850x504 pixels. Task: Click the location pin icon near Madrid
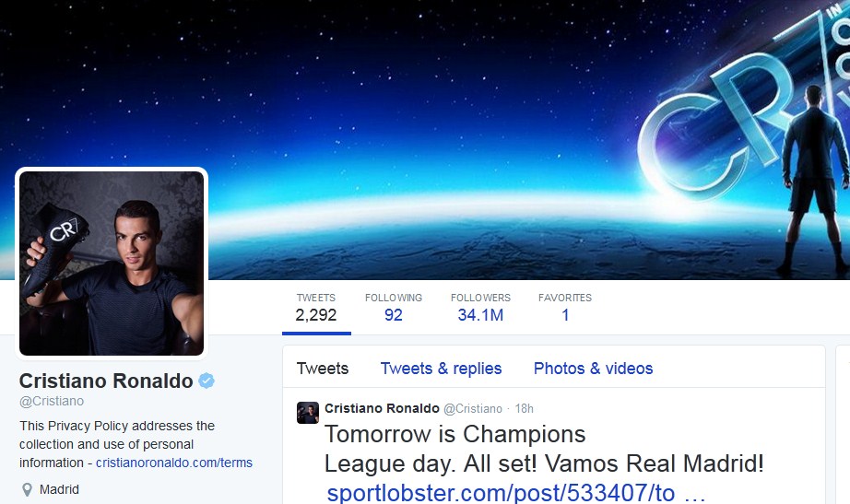point(27,490)
